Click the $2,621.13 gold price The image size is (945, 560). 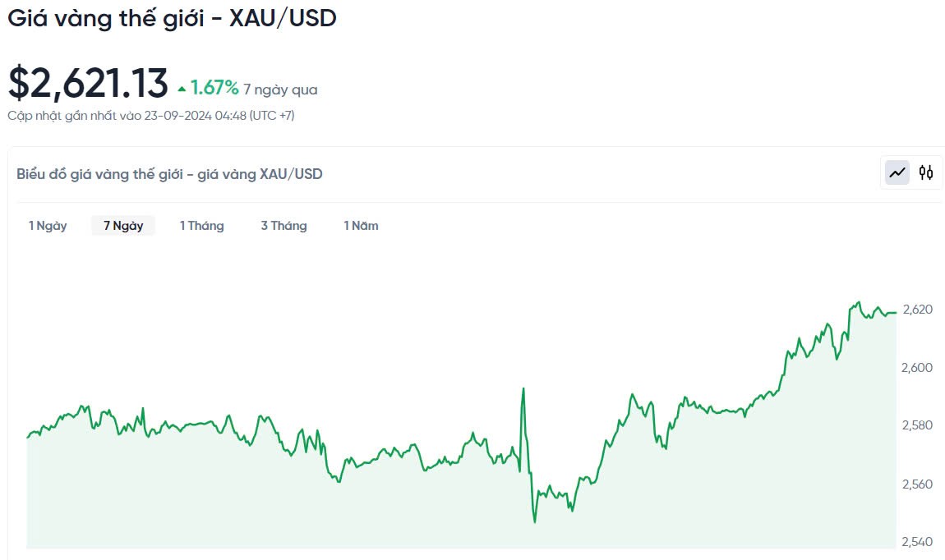click(88, 84)
